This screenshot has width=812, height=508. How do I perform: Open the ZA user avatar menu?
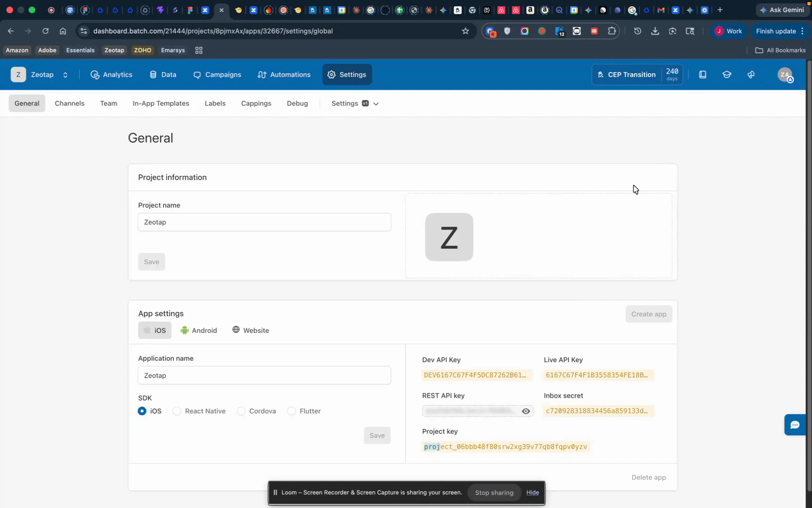click(785, 75)
